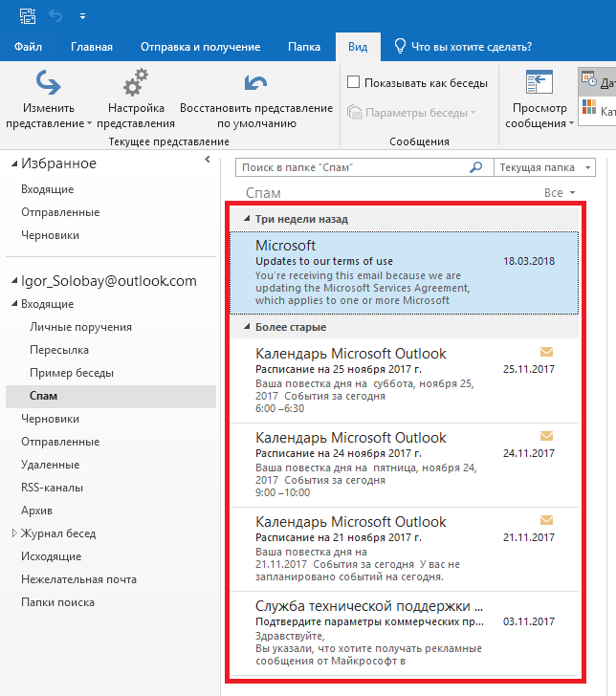Collapse the 'Более старые' group
The width and height of the screenshot is (616, 696).
point(247,327)
